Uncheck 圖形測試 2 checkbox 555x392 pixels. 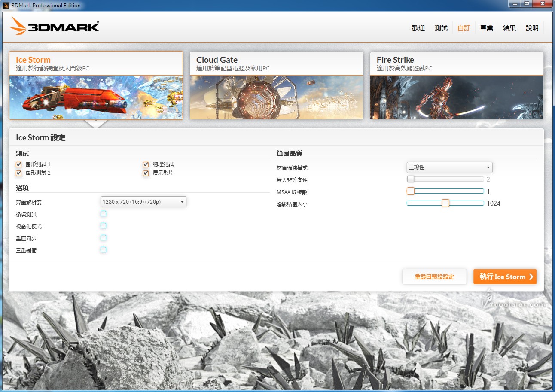coord(18,173)
